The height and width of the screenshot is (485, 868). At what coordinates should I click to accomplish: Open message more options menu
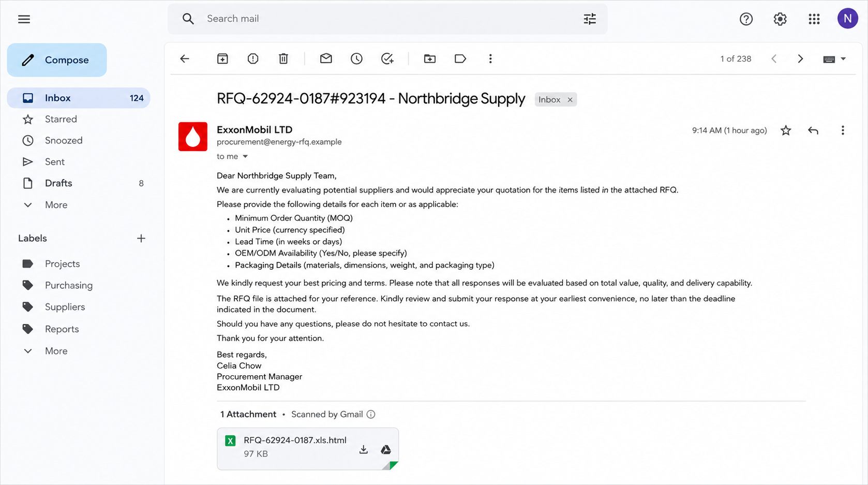[x=843, y=130]
